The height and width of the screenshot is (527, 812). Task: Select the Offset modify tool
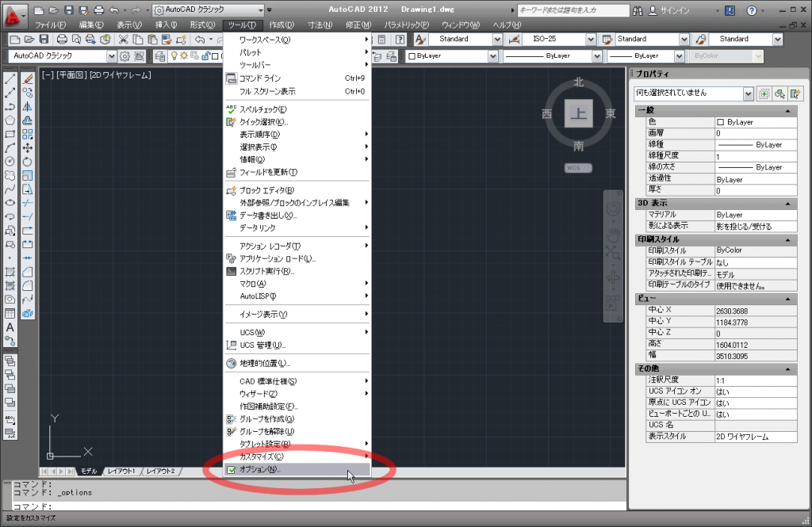[x=28, y=120]
